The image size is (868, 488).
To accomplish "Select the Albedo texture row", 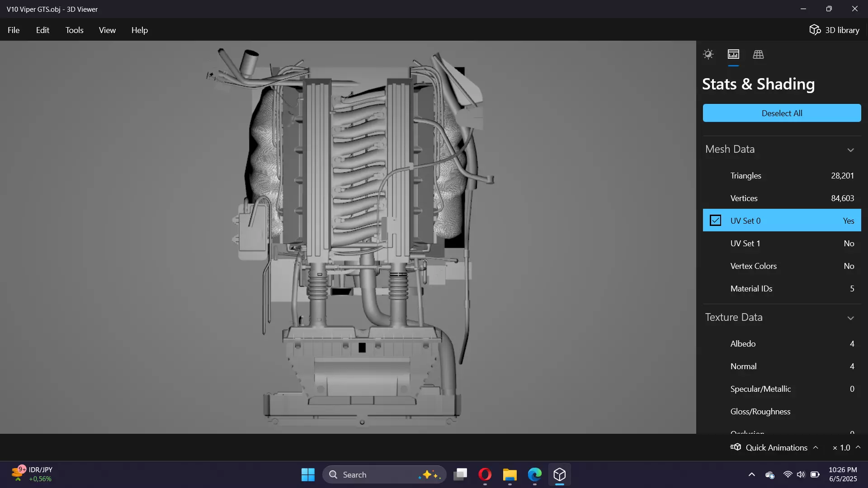I will [x=782, y=343].
